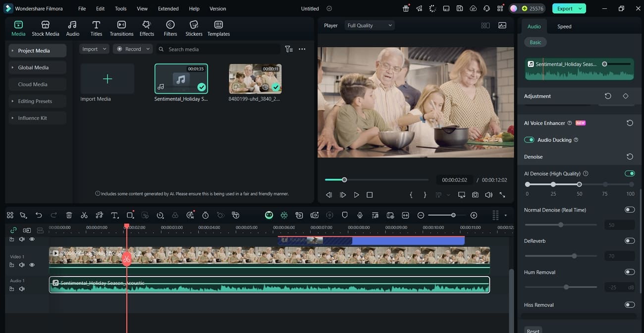Click the play button in player
Viewport: 644px width, 333px height.
pos(356,195)
